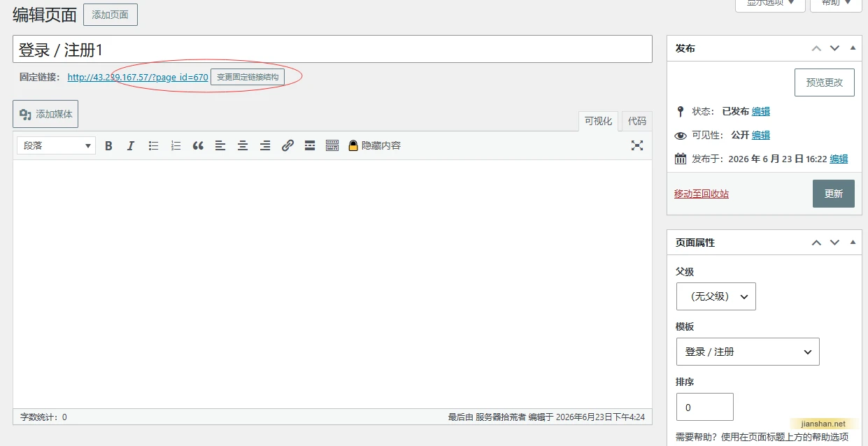This screenshot has width=868, height=446.
Task: Move the 发布 panel up
Action: coord(816,48)
